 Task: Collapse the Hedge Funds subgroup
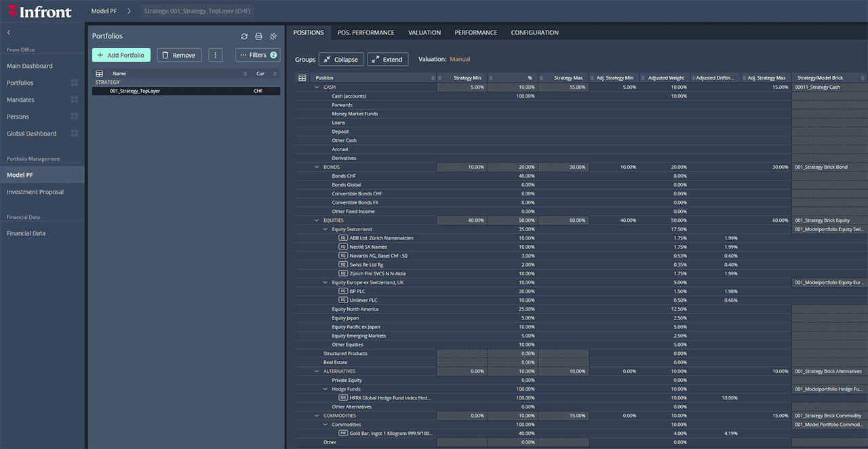tap(325, 389)
